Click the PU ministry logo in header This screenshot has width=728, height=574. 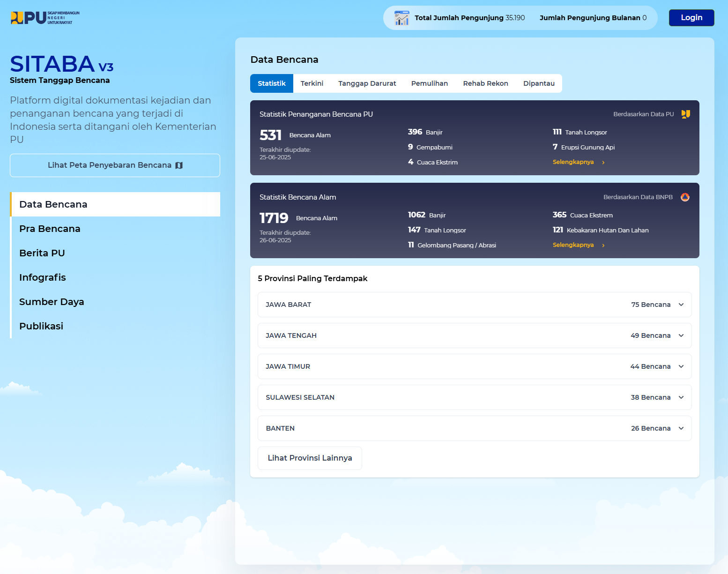[45, 18]
